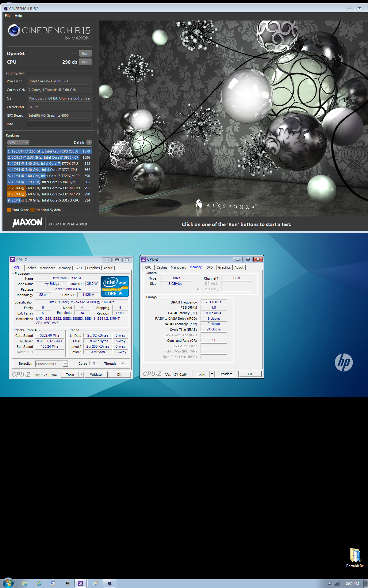Show hidden tray icons arrow
This screenshot has width=368, height=588.
coord(329,584)
